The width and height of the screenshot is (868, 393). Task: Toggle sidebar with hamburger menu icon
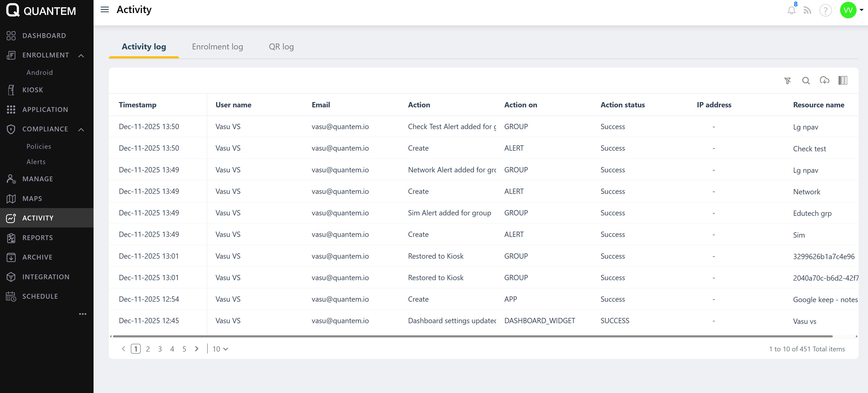(x=105, y=10)
